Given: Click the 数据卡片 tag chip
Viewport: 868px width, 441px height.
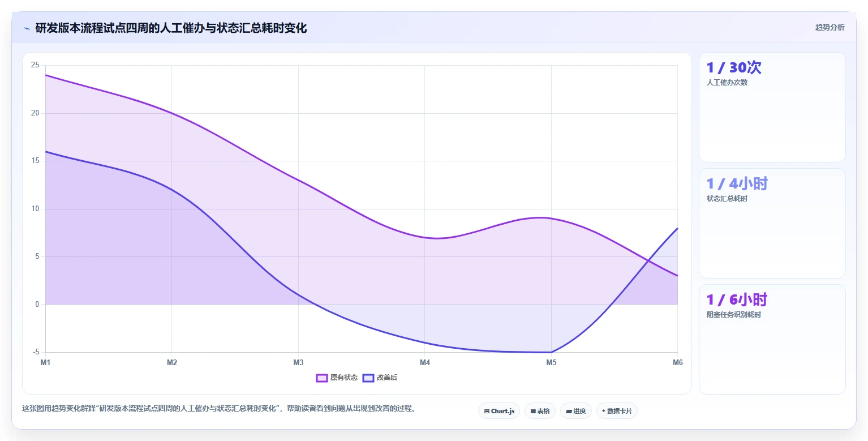Looking at the screenshot, I should [617, 411].
